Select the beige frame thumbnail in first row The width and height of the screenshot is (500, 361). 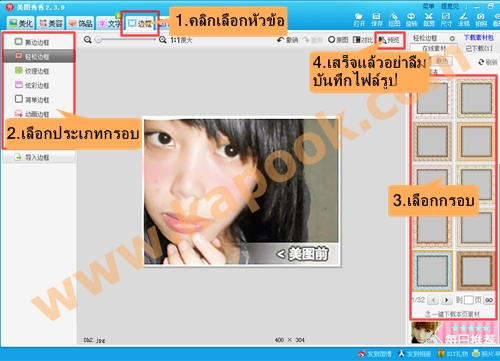pos(476,98)
